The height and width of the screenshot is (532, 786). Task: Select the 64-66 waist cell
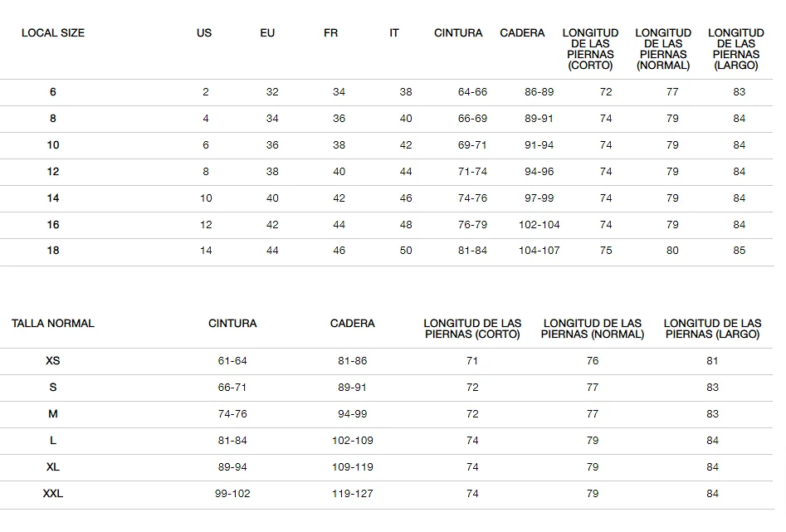pos(472,92)
